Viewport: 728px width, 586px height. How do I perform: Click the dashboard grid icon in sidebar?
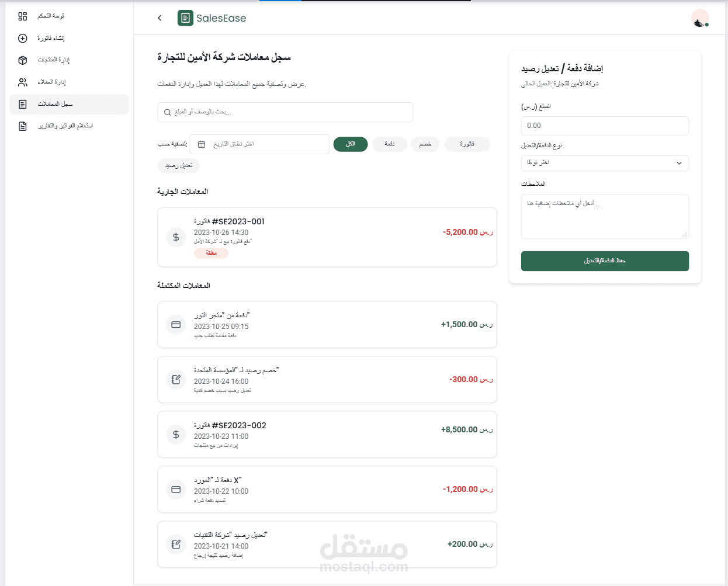click(x=23, y=16)
